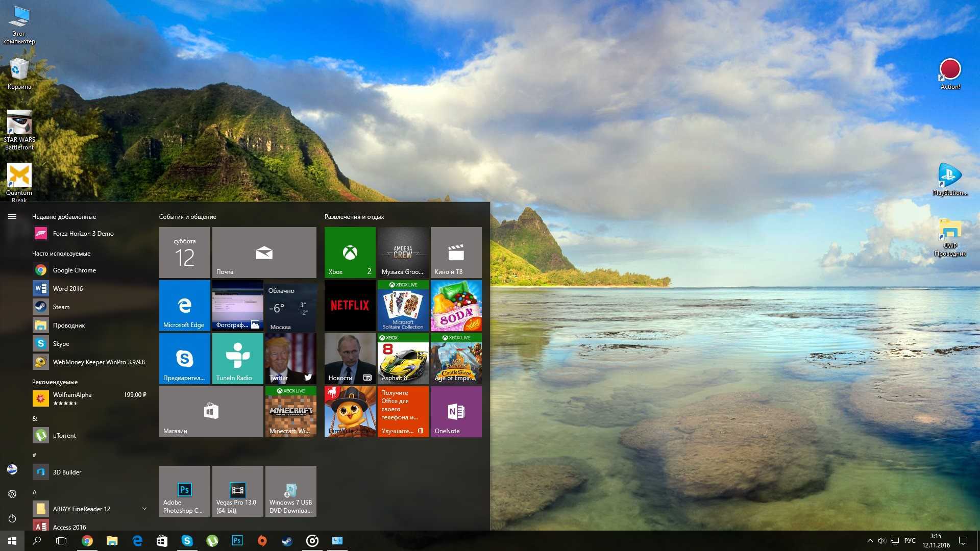Toggle Steam app in frequently used
Screen dimensions: 980x551
tap(61, 307)
